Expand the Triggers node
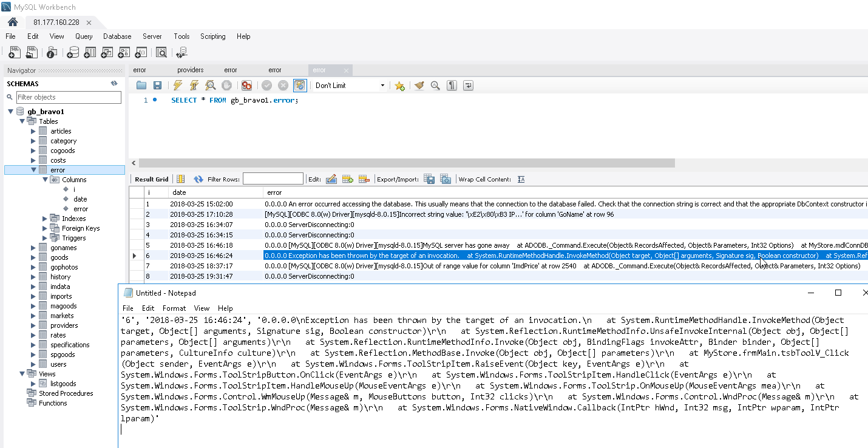Screen dimensions: 868x448 pyautogui.click(x=45, y=238)
